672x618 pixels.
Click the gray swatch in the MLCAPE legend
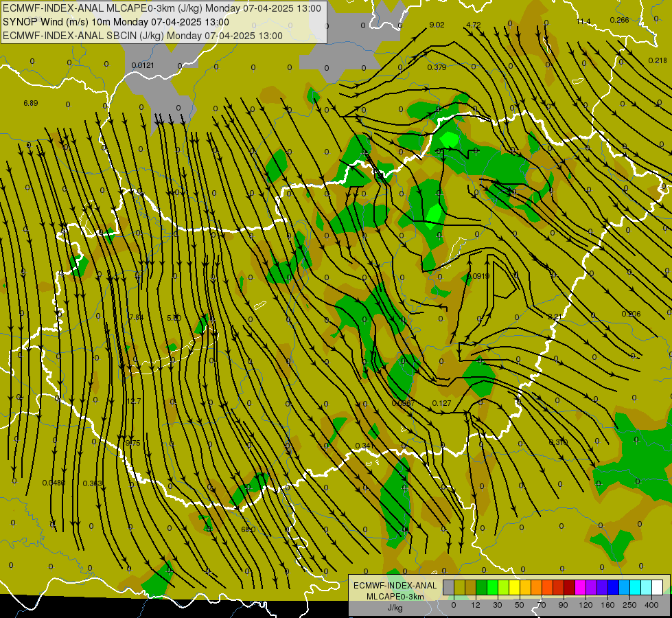click(449, 587)
